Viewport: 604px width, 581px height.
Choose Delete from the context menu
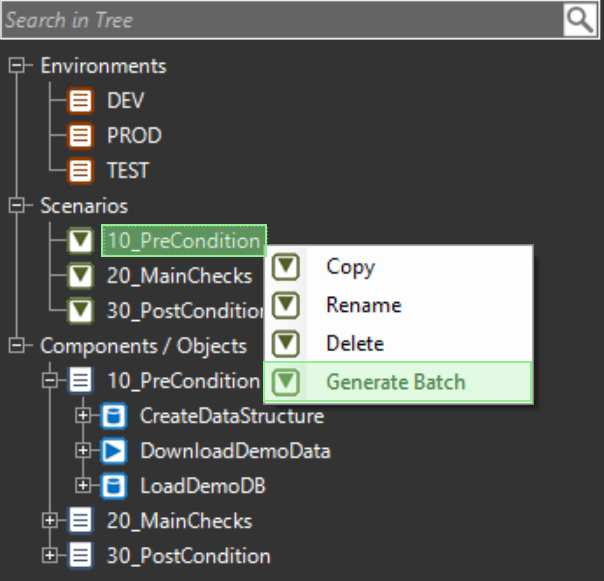pyautogui.click(x=398, y=343)
